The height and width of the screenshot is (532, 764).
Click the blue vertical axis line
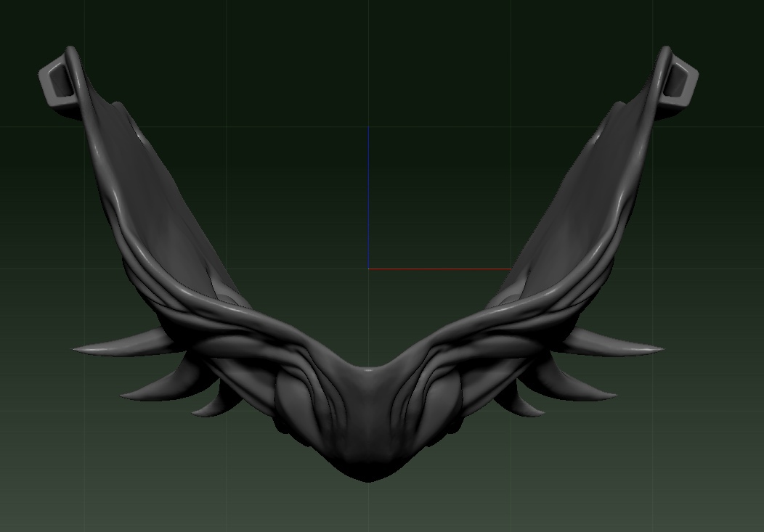368,196
